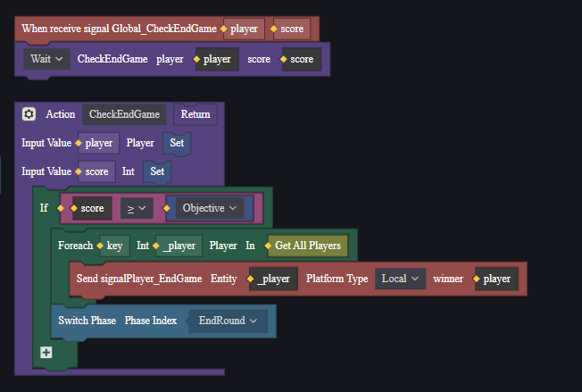The width and height of the screenshot is (582, 392).
Task: Click the Platform Type label
Action: pyautogui.click(x=337, y=279)
